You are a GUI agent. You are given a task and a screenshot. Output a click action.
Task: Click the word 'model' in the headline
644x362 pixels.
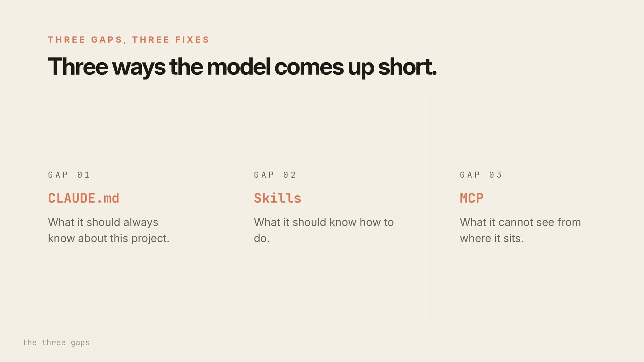point(238,67)
